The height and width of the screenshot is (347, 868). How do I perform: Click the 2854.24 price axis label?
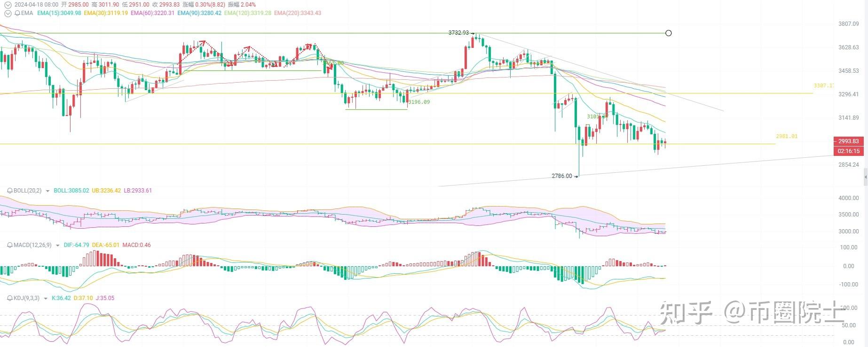pos(849,165)
